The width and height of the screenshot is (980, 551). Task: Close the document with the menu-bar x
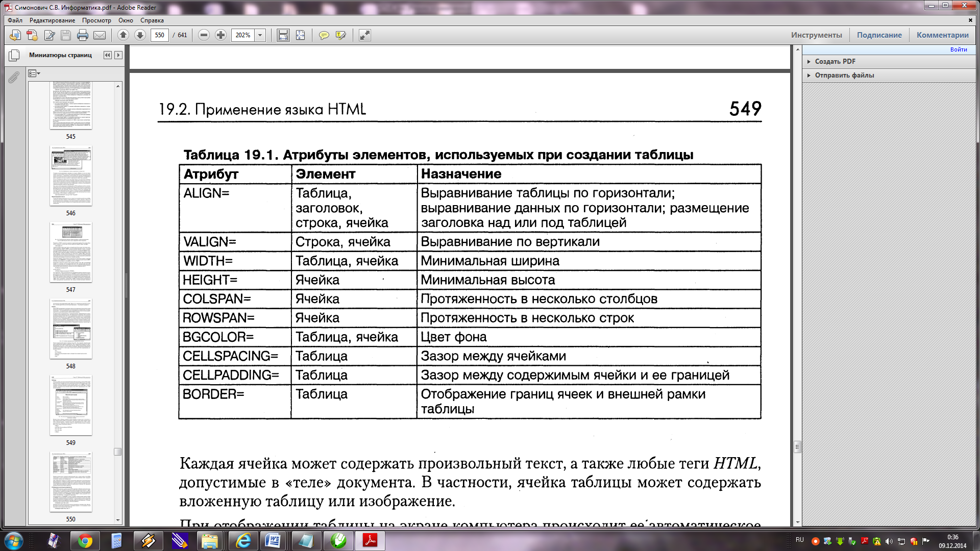(970, 20)
